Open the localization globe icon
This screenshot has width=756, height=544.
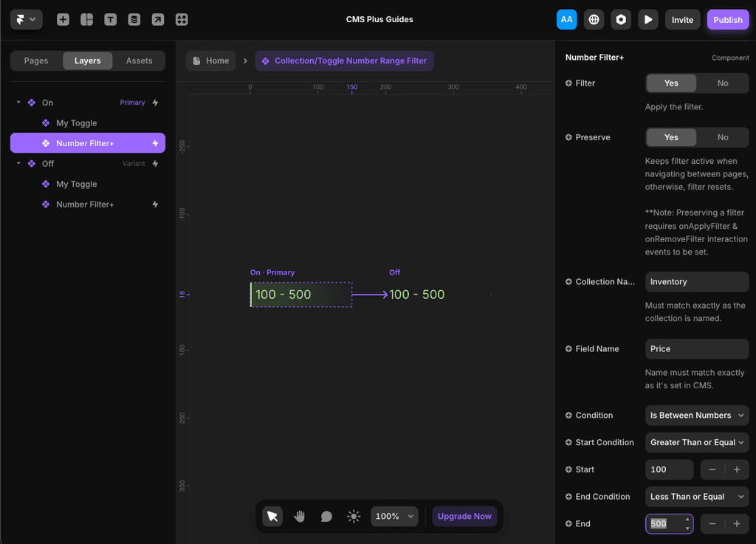pos(594,19)
